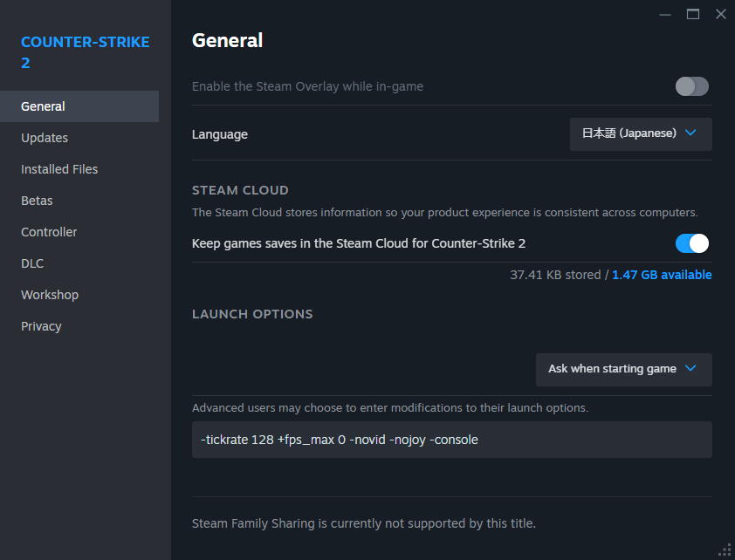Click the 1.47 GB available link
Screen dimensions: 735x560
(x=662, y=275)
